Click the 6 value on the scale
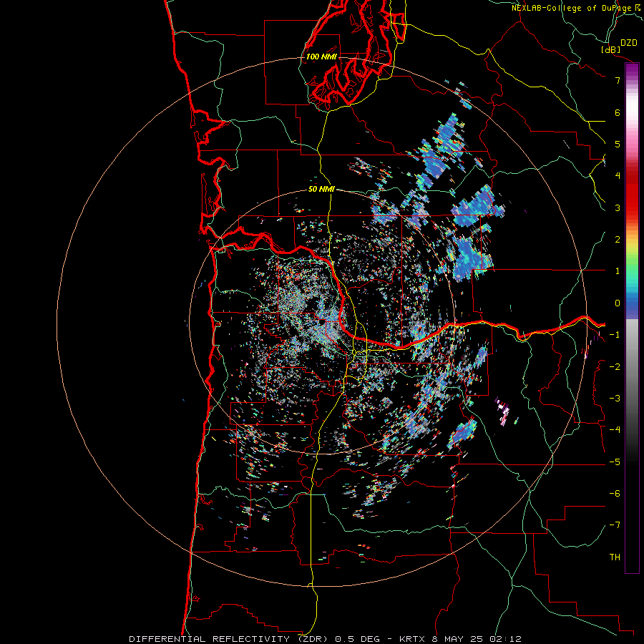Screen dimensions: 644x644 tap(618, 112)
